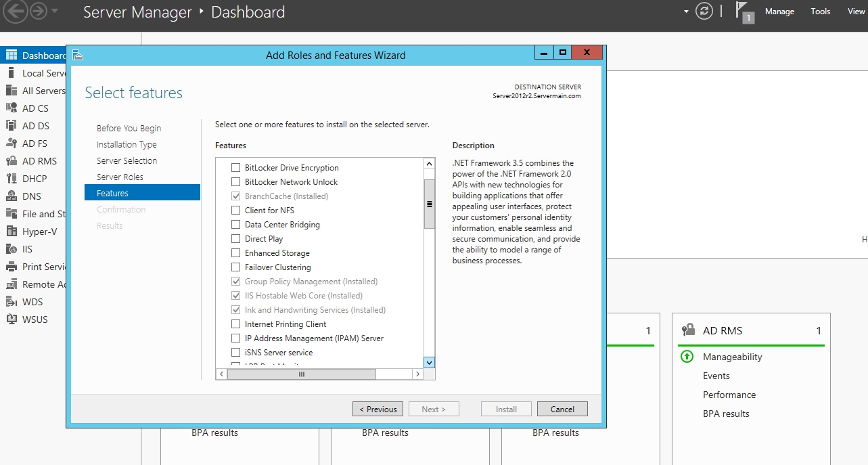
Task: Click Server Manager in breadcrumb
Action: 137,12
